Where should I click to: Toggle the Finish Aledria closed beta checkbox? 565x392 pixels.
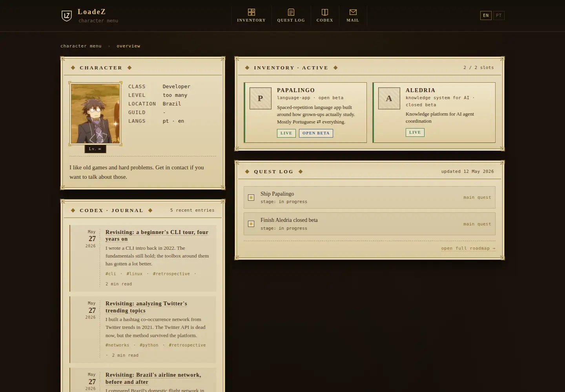click(251, 224)
